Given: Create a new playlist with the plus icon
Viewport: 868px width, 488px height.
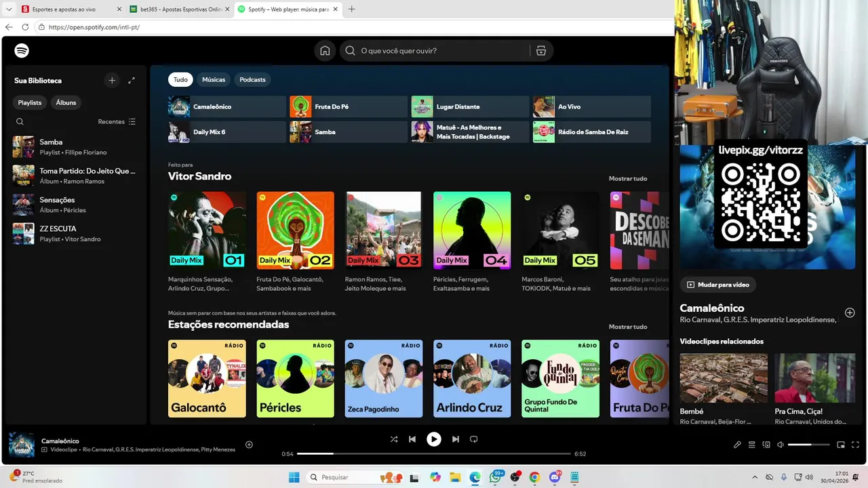Looking at the screenshot, I should tap(112, 81).
